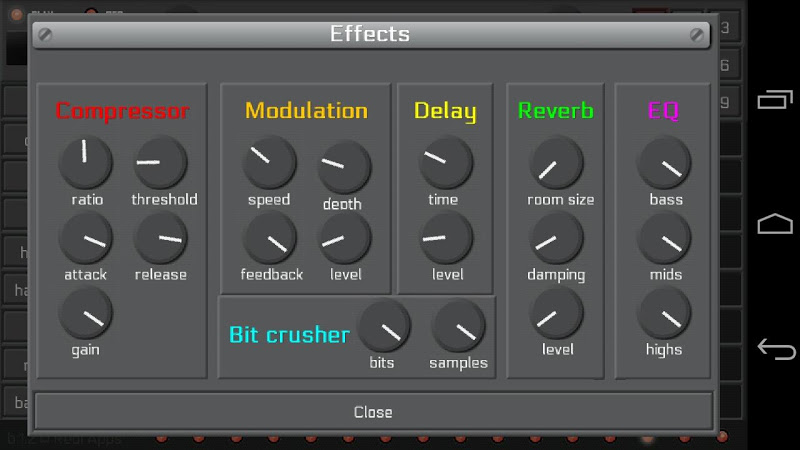Click the Reverb damping knob

[556, 238]
